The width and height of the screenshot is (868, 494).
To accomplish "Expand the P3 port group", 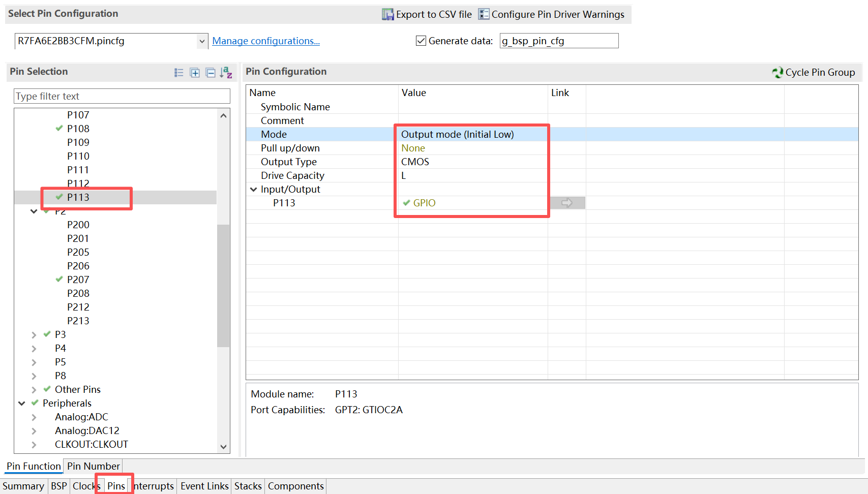I will point(34,335).
